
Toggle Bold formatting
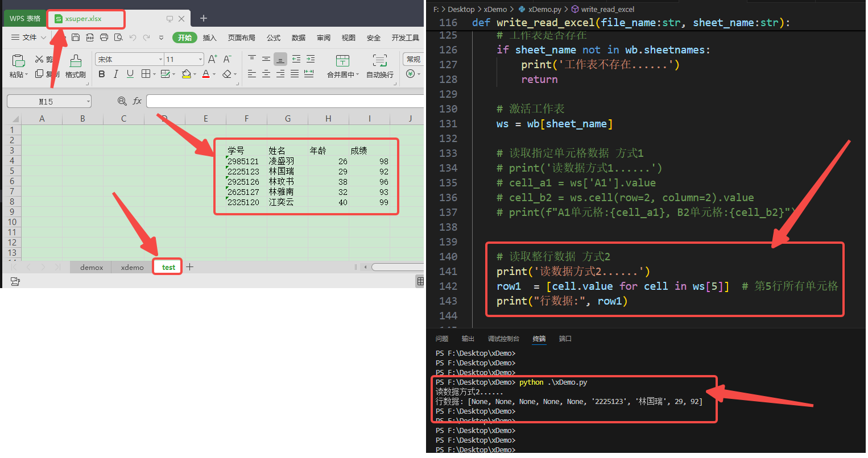[x=102, y=74]
